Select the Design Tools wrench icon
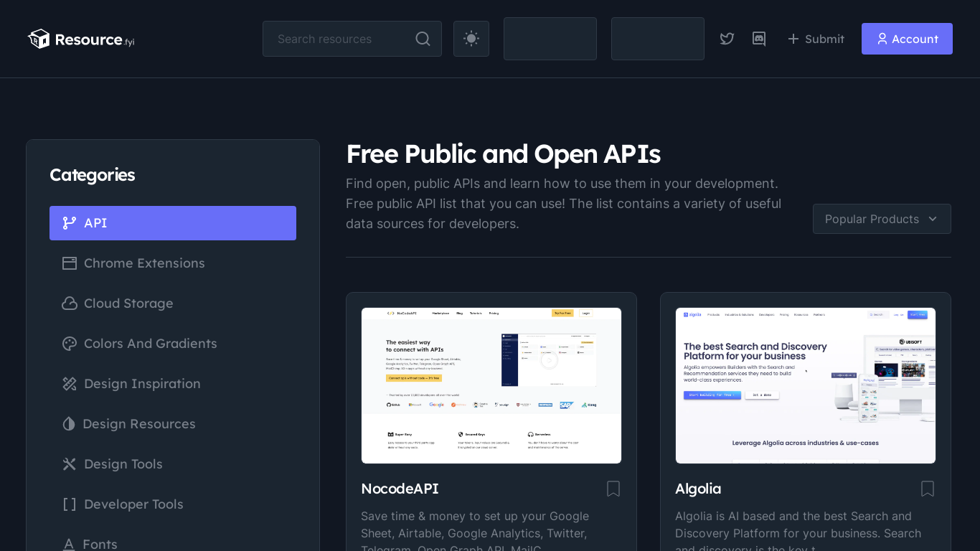Image resolution: width=980 pixels, height=551 pixels. (69, 464)
